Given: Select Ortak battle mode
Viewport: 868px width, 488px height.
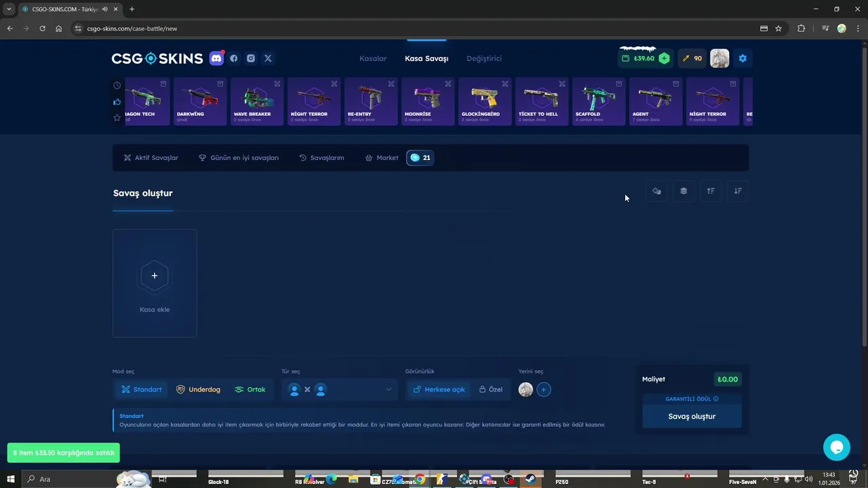Looking at the screenshot, I should coord(250,390).
